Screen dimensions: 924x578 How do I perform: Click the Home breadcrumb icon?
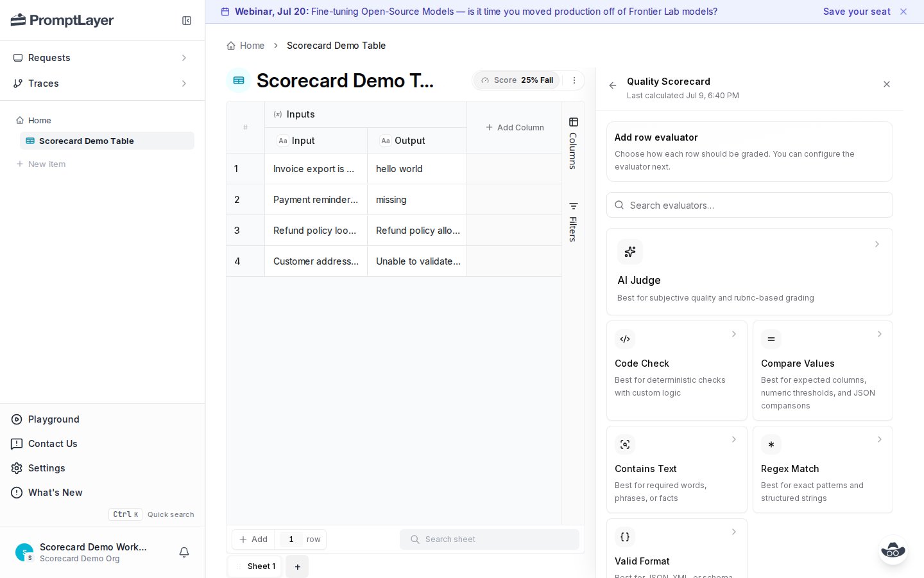[231, 46]
